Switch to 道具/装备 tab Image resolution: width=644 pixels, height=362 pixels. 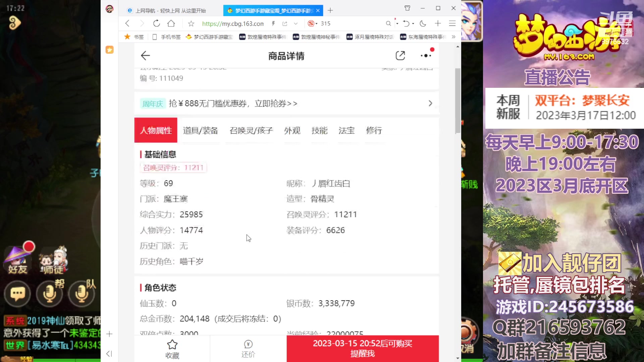coord(200,130)
